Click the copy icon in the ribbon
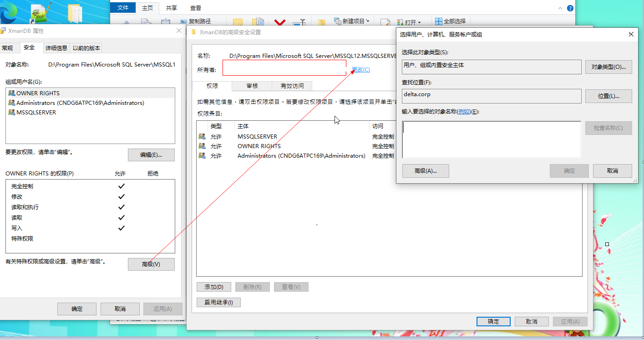This screenshot has height=340, width=644. click(146, 21)
